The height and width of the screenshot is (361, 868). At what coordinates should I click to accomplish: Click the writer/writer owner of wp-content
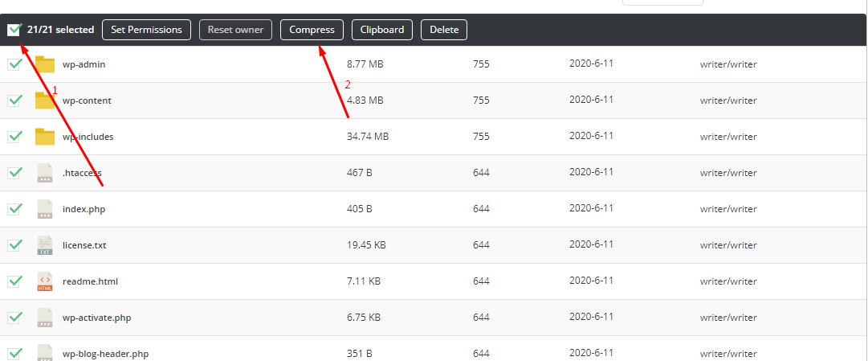[728, 101]
